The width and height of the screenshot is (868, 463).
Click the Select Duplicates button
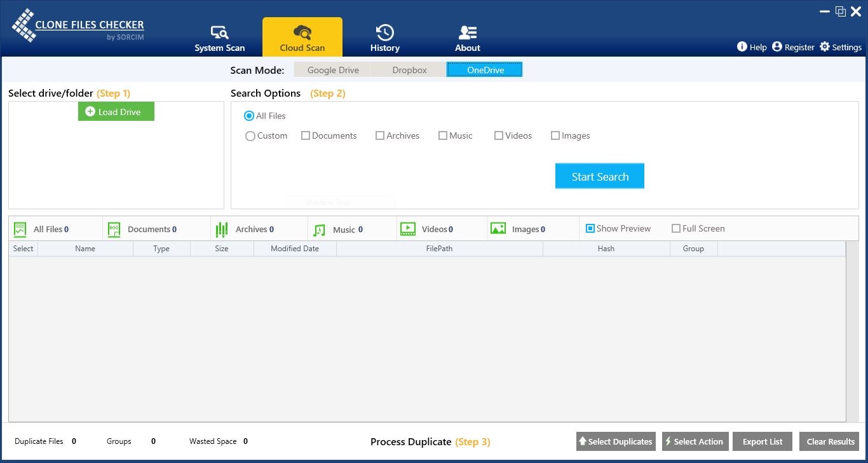pos(616,441)
